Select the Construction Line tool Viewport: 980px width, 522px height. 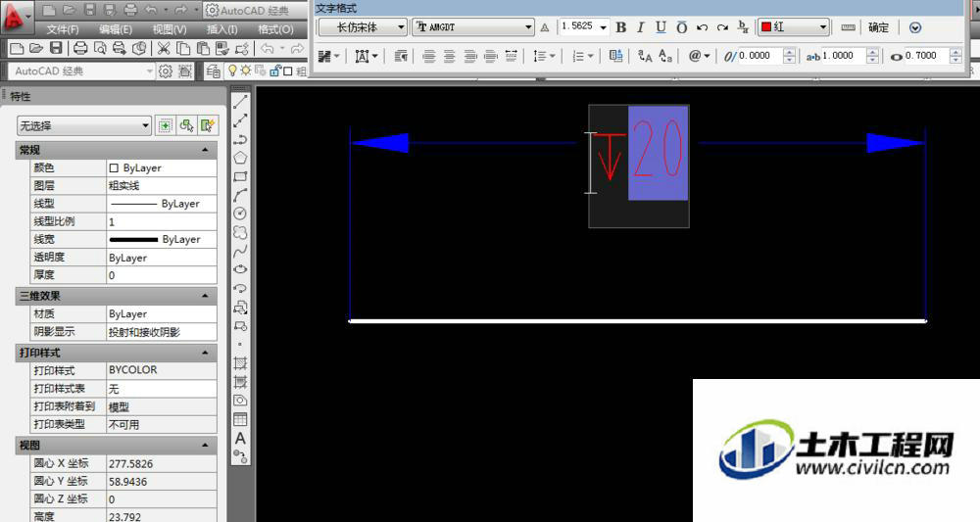click(x=240, y=120)
